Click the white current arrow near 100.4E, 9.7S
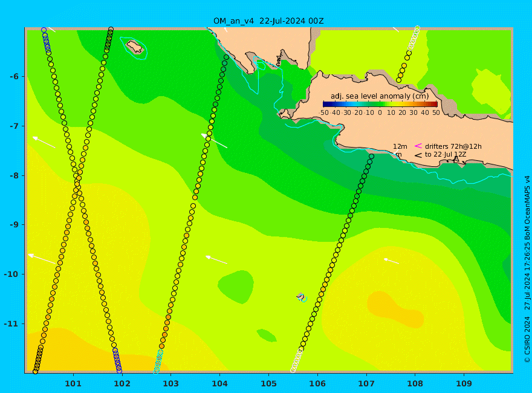 [42, 259]
